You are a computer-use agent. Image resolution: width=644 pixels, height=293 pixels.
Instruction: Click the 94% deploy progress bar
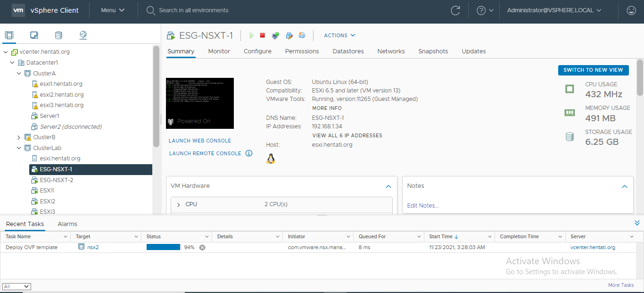(163, 247)
